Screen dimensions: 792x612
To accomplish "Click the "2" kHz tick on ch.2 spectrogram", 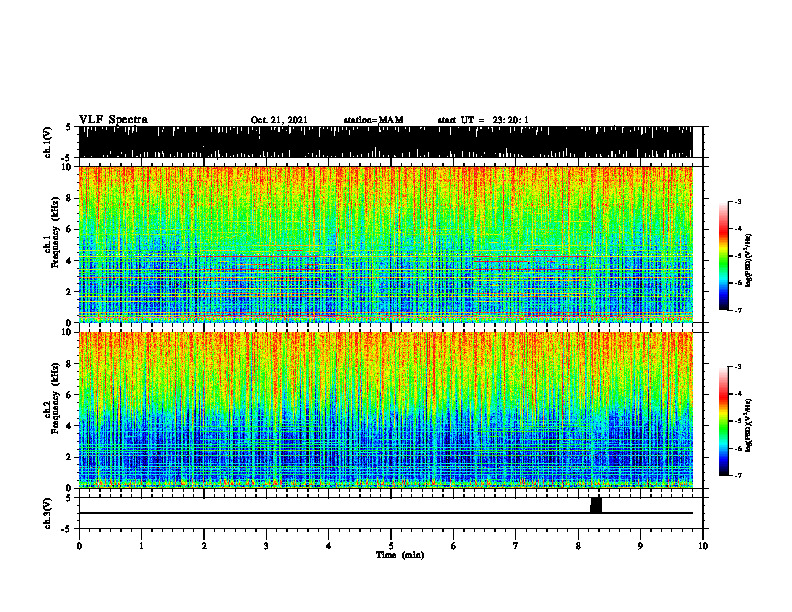I will [x=70, y=457].
